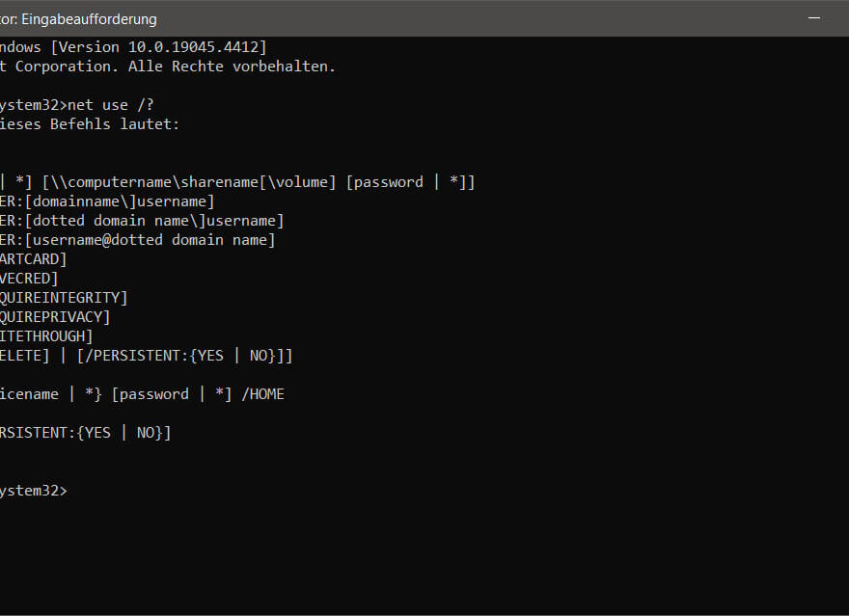Click the QUIREINTEGRITY] parameter line
The height and width of the screenshot is (616, 849).
64,298
